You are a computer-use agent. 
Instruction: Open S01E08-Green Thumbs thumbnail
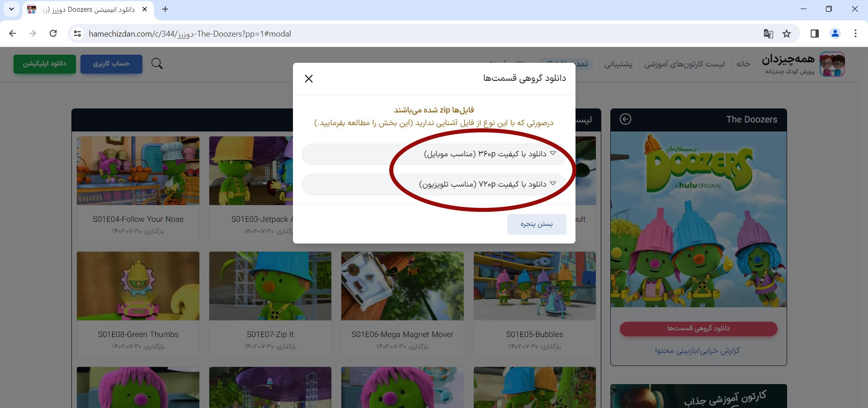tap(138, 286)
